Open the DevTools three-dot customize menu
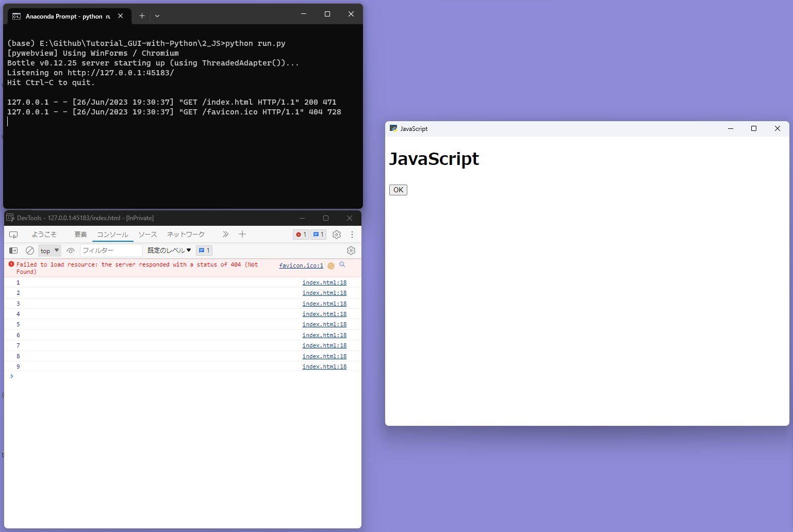 click(x=352, y=235)
